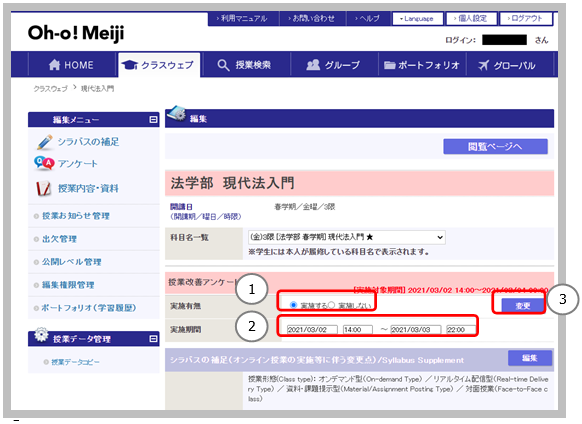Image resolution: width=582 pixels, height=424 pixels.
Task: Click the ログアウト link
Action: (x=526, y=19)
